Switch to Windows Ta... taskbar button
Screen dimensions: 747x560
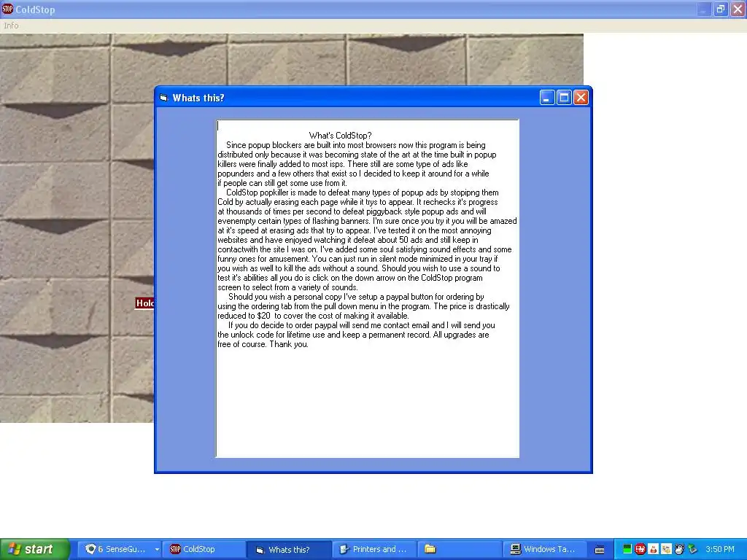(544, 549)
